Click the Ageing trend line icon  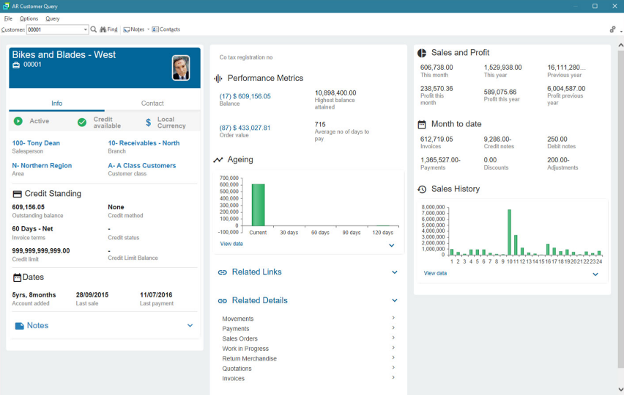coord(218,160)
